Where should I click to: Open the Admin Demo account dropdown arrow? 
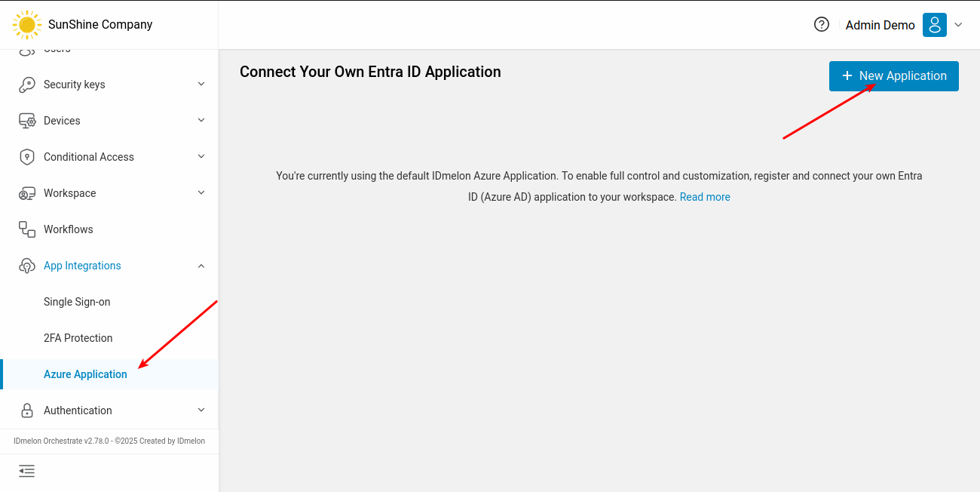click(959, 25)
